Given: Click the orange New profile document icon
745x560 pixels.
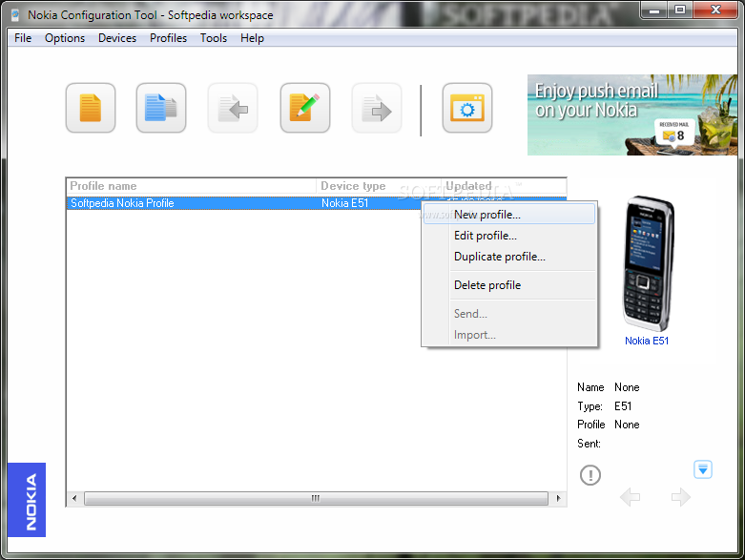Looking at the screenshot, I should click(x=91, y=108).
